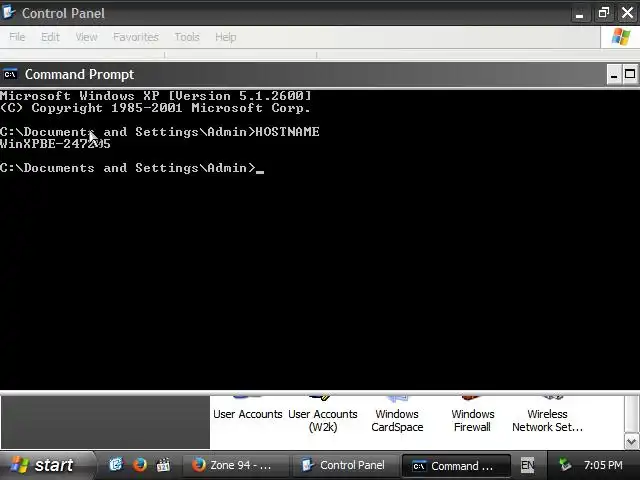This screenshot has height=480, width=640.
Task: Launch Internet Explorer from Quick Launch
Action: [116, 465]
